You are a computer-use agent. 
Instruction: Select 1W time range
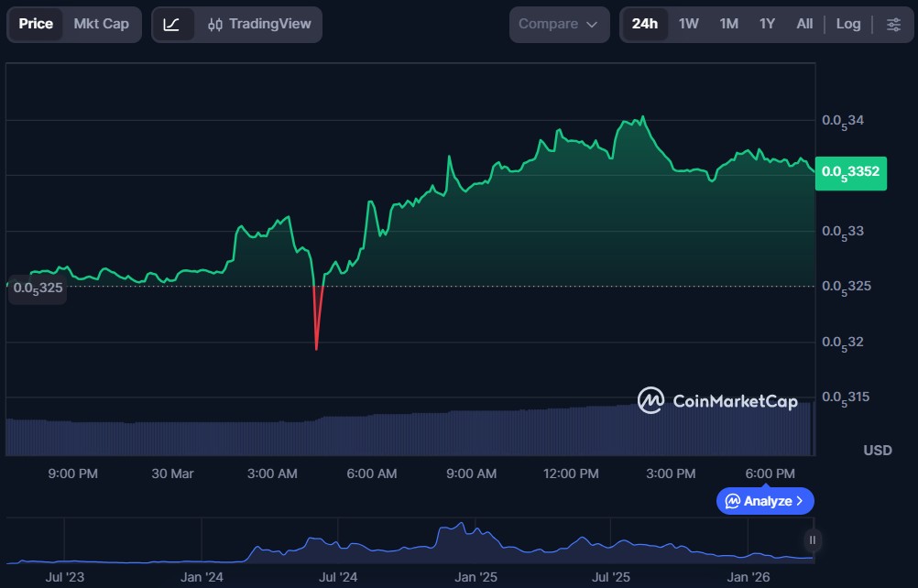click(x=689, y=25)
